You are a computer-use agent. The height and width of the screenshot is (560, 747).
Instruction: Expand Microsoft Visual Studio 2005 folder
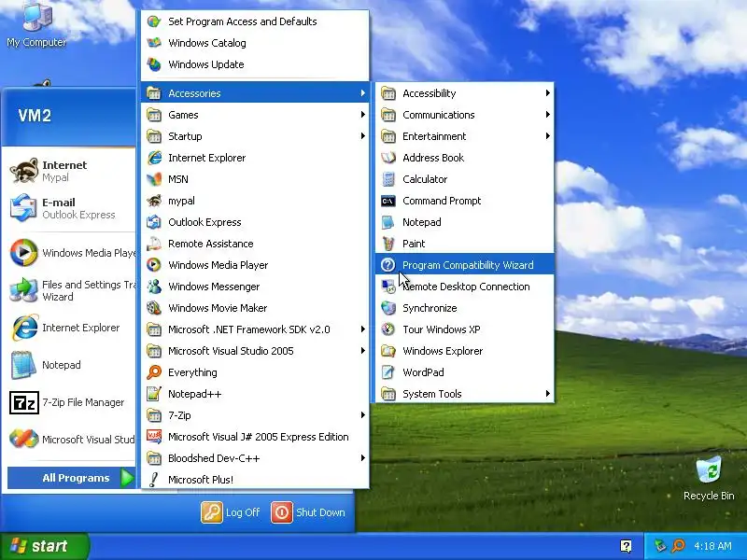click(x=255, y=351)
